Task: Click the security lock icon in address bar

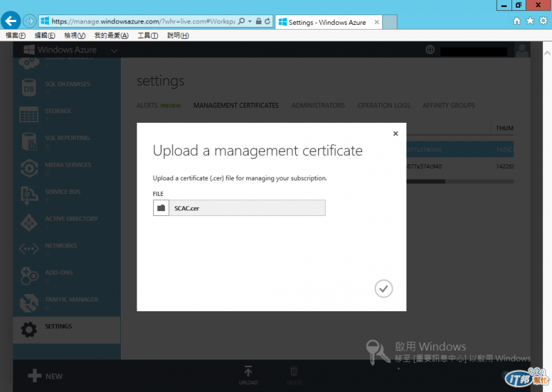Action: pos(258,21)
